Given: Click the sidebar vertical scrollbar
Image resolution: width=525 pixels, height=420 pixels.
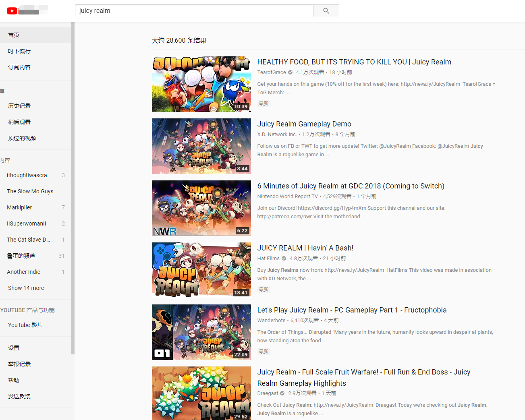Looking at the screenshot, I should 73,188.
